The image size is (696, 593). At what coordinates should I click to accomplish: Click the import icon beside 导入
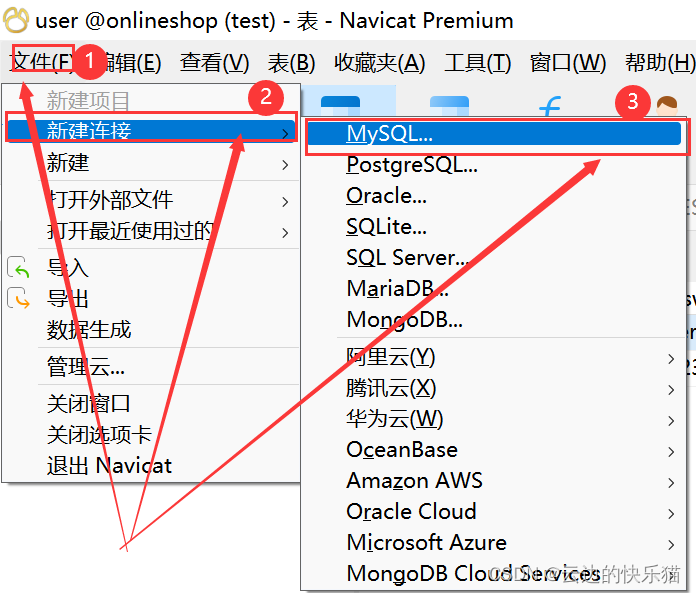coord(19,268)
